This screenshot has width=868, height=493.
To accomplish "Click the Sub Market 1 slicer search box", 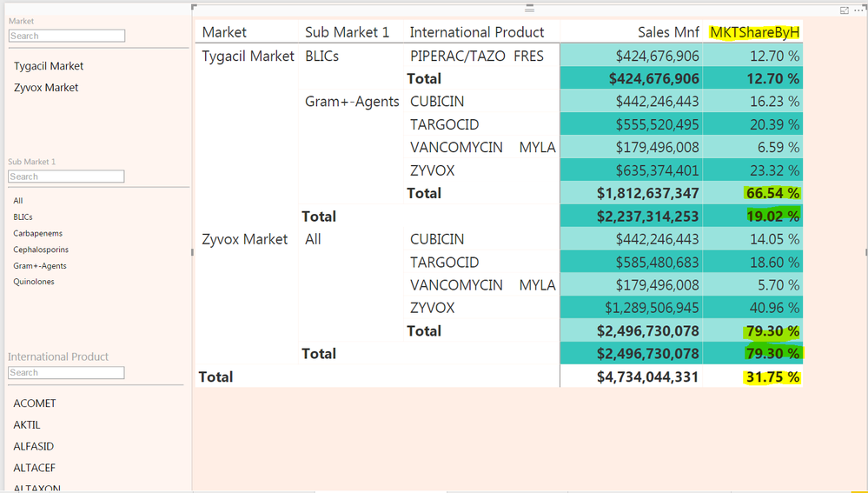I will pyautogui.click(x=66, y=177).
